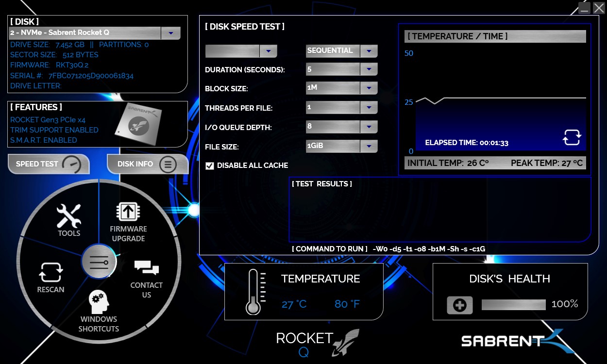Click the refresh icon in temperature graph
The width and height of the screenshot is (607, 364).
click(572, 137)
